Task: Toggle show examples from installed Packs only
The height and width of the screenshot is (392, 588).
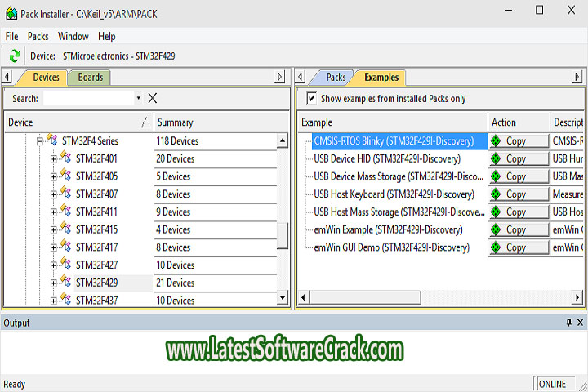Action: 310,98
